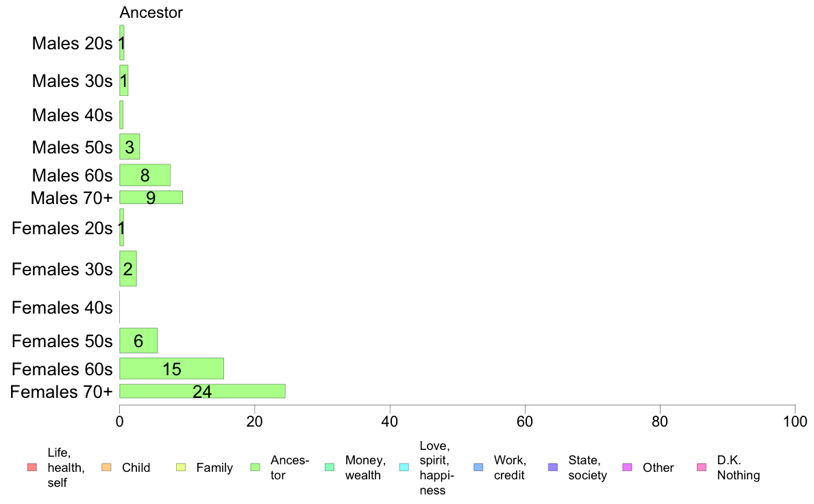Click the orange Child legend swatch
814x504 pixels.
106,468
